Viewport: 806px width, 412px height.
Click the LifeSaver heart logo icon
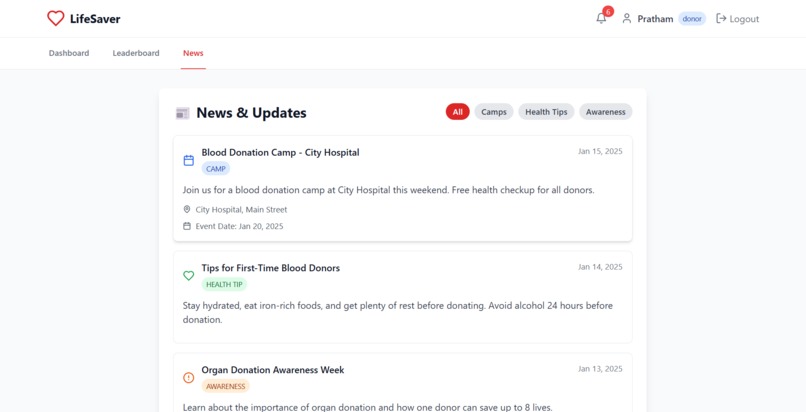(x=56, y=18)
